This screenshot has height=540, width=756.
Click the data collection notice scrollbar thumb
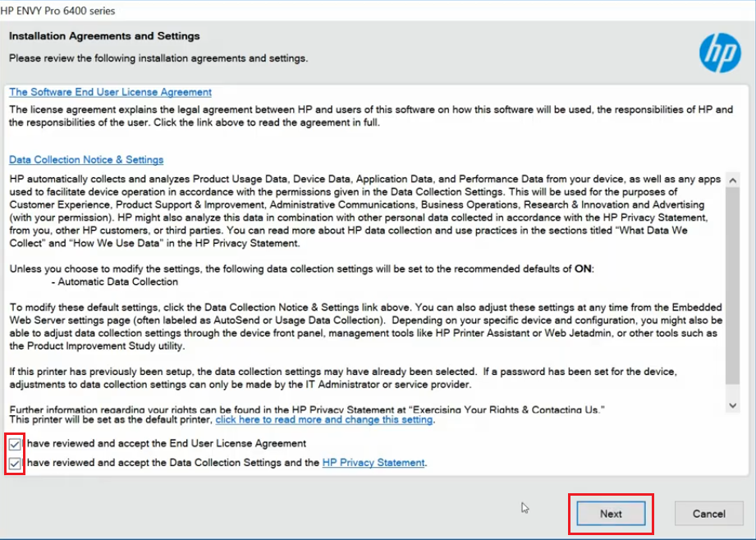point(732,286)
